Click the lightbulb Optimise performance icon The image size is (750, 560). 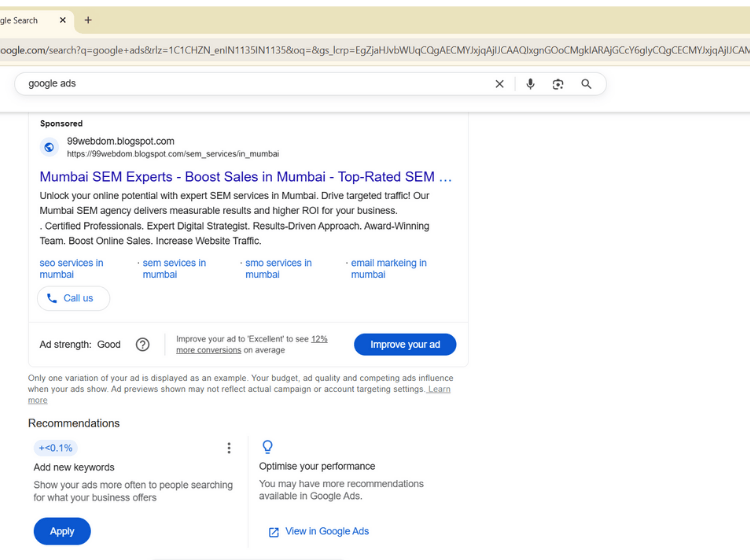tap(268, 447)
